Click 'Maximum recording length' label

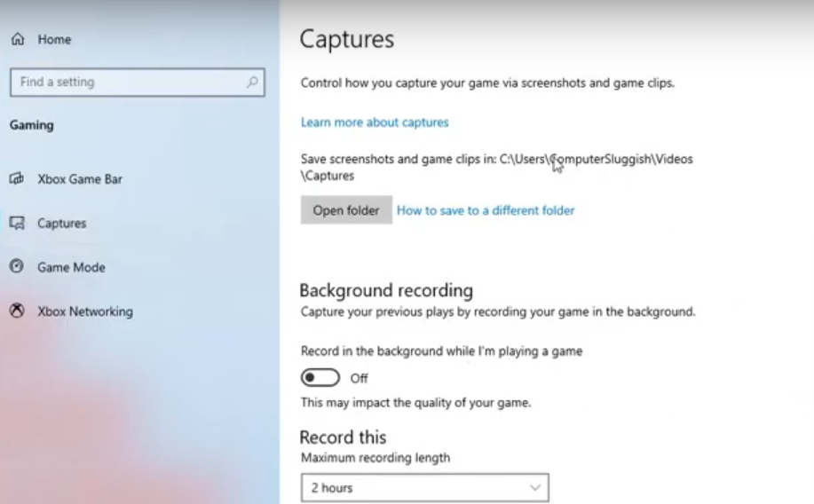(375, 458)
